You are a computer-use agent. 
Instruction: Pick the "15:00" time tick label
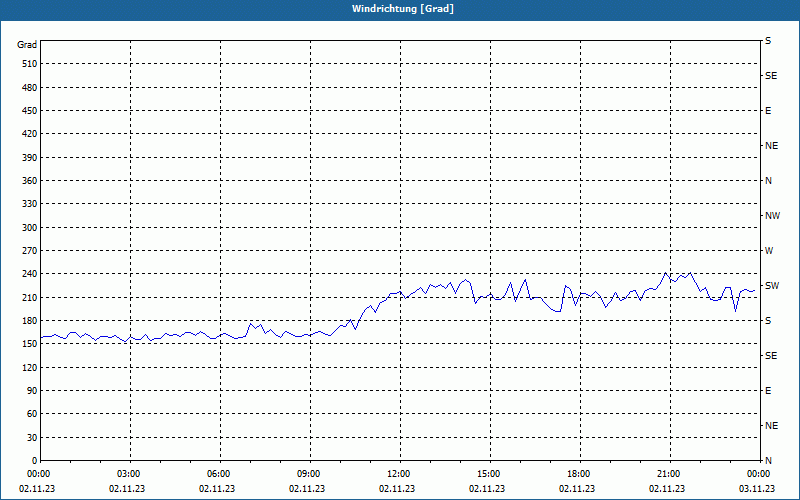489,474
